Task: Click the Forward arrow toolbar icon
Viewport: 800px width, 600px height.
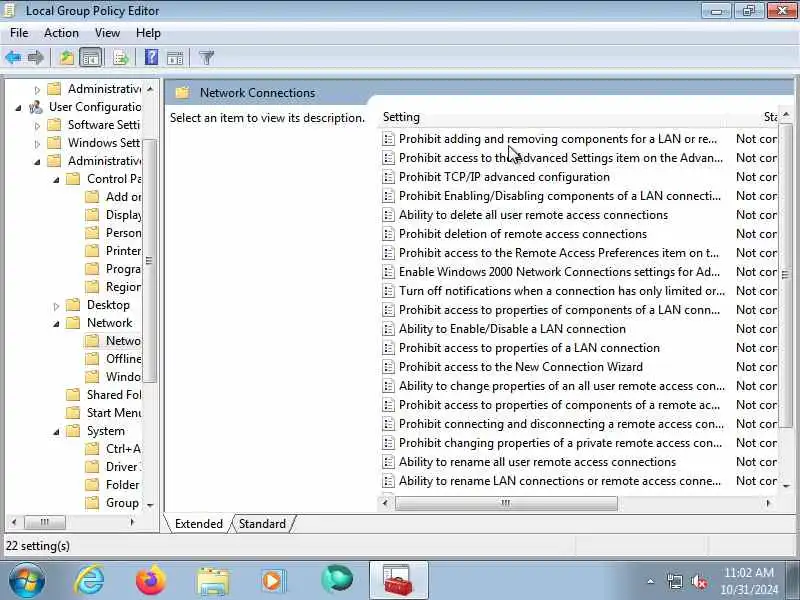Action: [x=36, y=58]
